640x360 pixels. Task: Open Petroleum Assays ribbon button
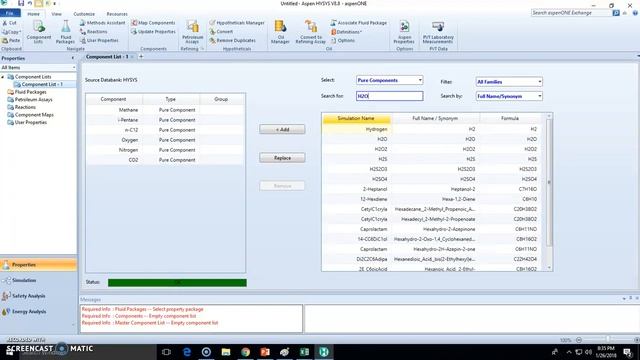tap(192, 31)
